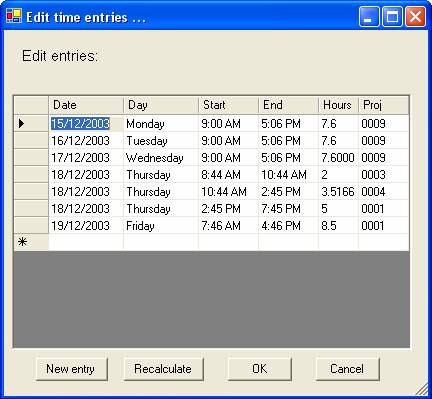Sort by the Proj column header

[x=383, y=105]
